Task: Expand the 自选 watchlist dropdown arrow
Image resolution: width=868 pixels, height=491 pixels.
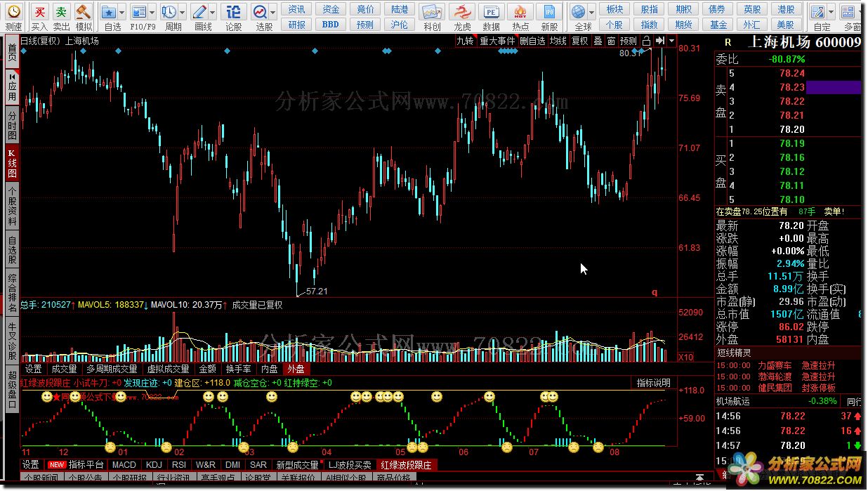Action: [x=122, y=13]
